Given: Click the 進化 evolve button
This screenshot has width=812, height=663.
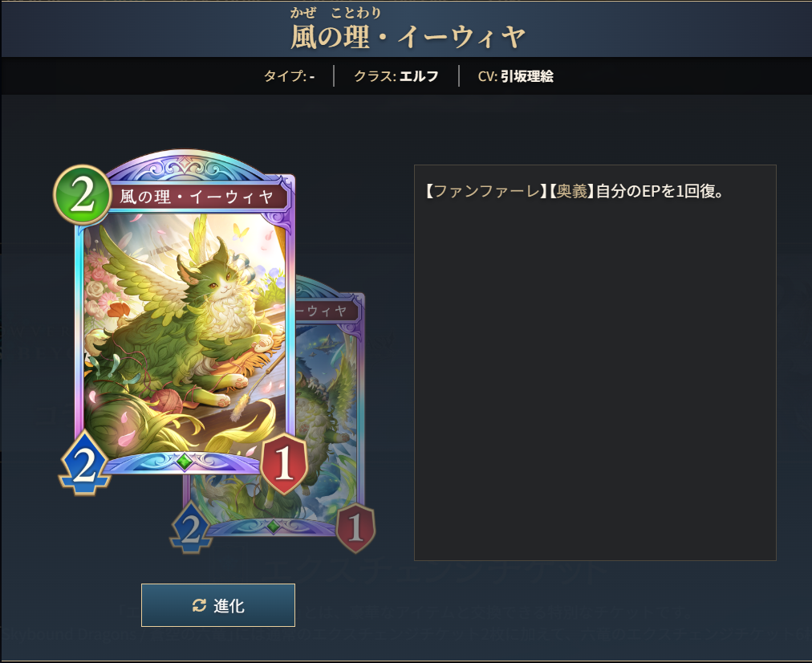Looking at the screenshot, I should point(218,605).
